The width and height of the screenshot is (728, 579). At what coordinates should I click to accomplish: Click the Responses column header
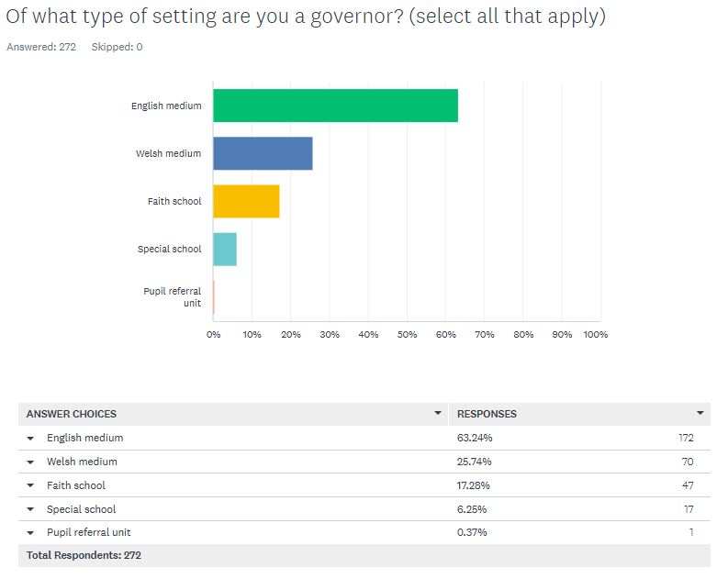click(487, 414)
